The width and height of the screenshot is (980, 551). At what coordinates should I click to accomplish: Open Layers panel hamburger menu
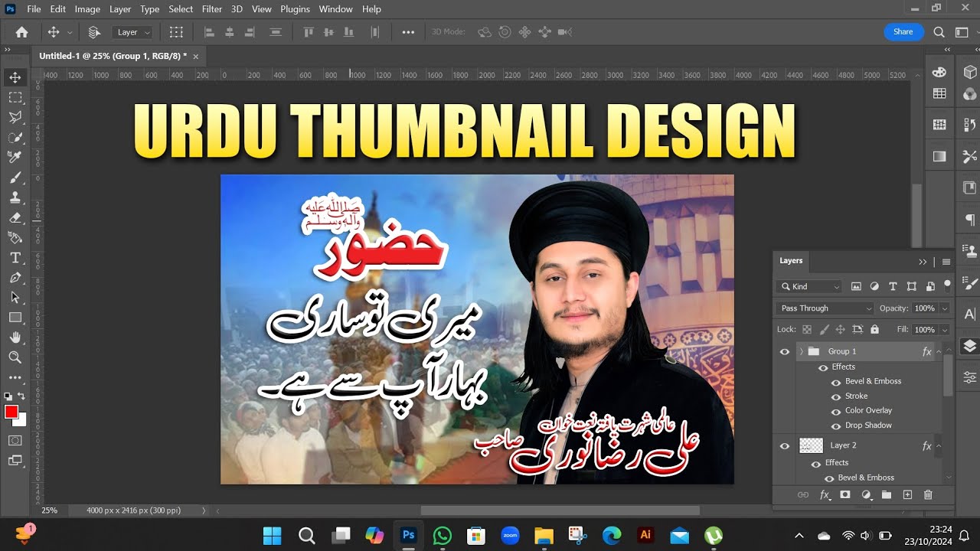[x=946, y=262]
